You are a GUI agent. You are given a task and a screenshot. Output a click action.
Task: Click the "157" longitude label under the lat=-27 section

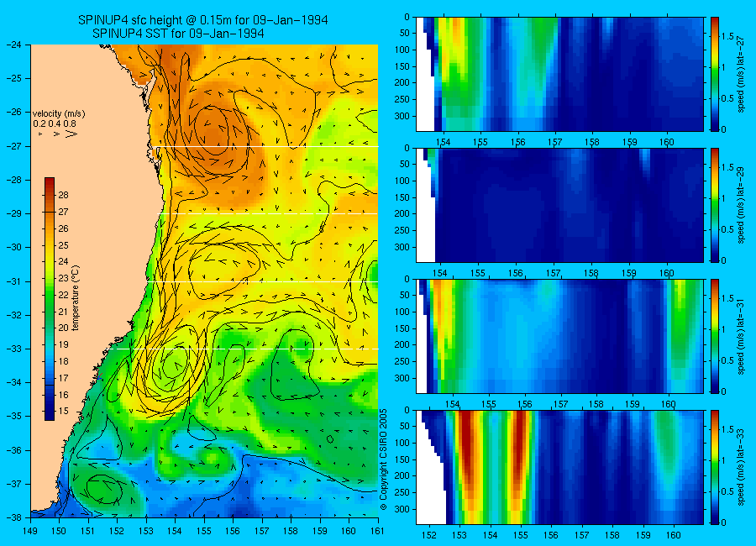[x=554, y=142]
